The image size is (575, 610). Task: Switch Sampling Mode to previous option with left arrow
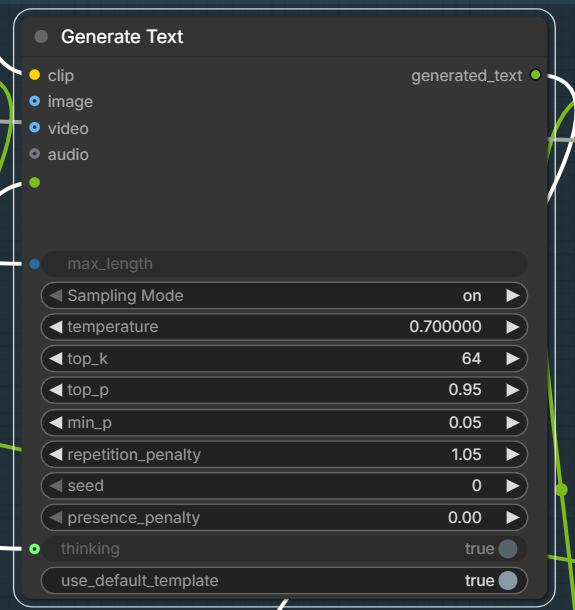tap(56, 296)
